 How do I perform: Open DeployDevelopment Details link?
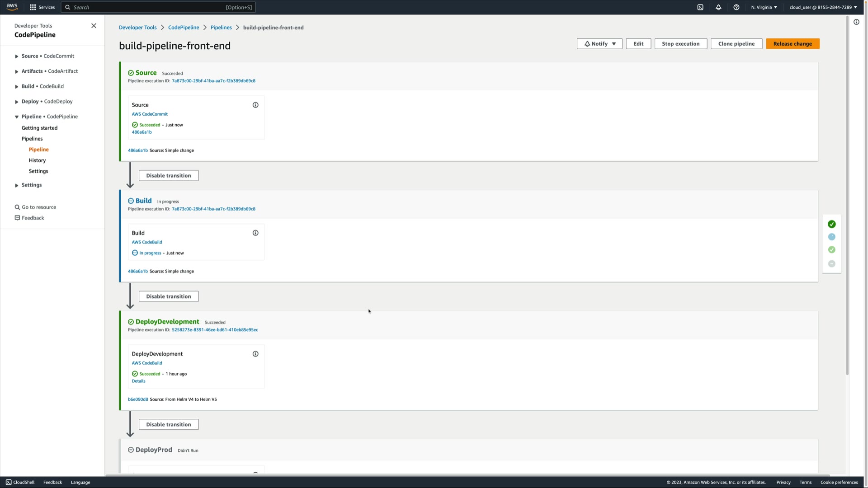[x=138, y=381]
